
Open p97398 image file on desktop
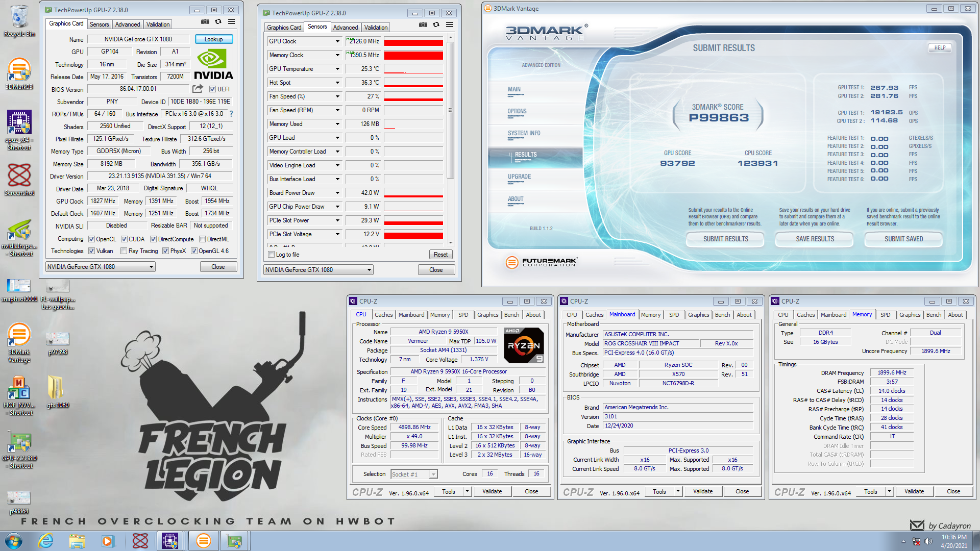click(x=58, y=343)
